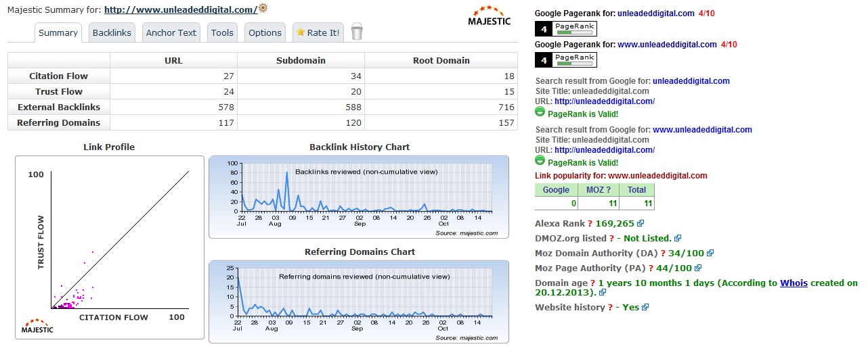Click the Total column header in the link popularity table
The width and height of the screenshot is (868, 357).
point(636,190)
